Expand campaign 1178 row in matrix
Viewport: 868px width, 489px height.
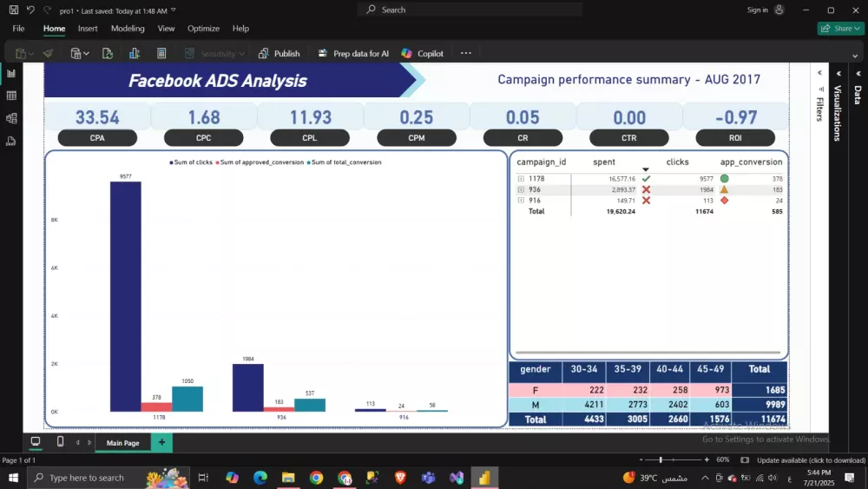tap(521, 179)
